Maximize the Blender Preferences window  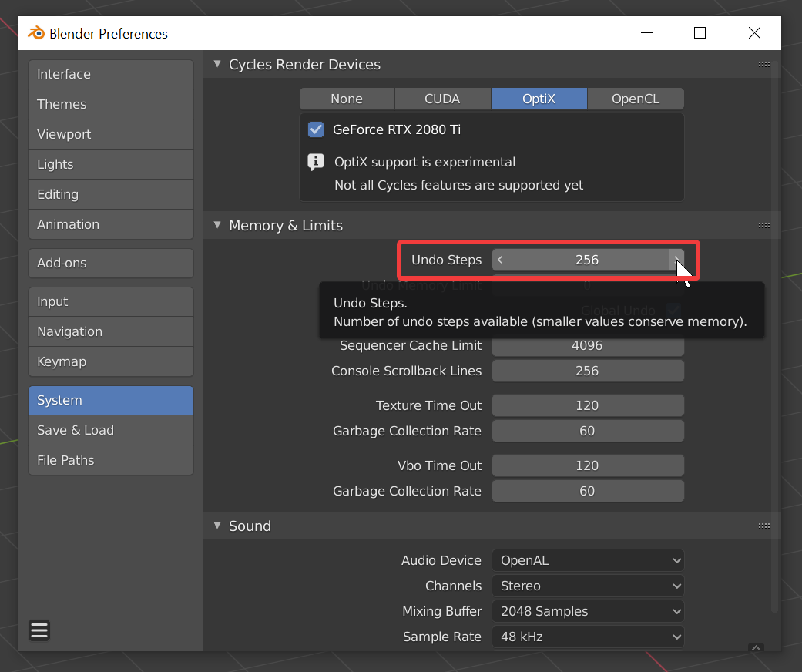point(700,33)
